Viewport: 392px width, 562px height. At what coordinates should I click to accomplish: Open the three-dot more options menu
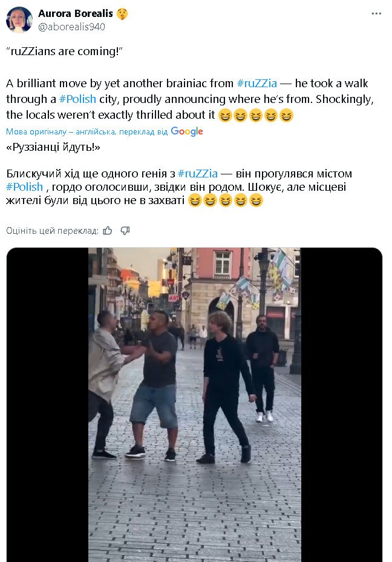click(x=376, y=13)
